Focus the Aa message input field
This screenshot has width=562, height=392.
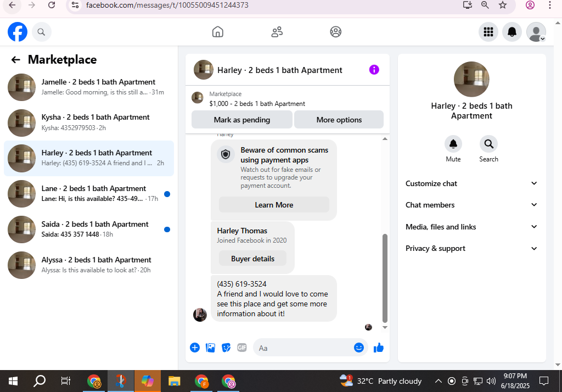tap(303, 348)
